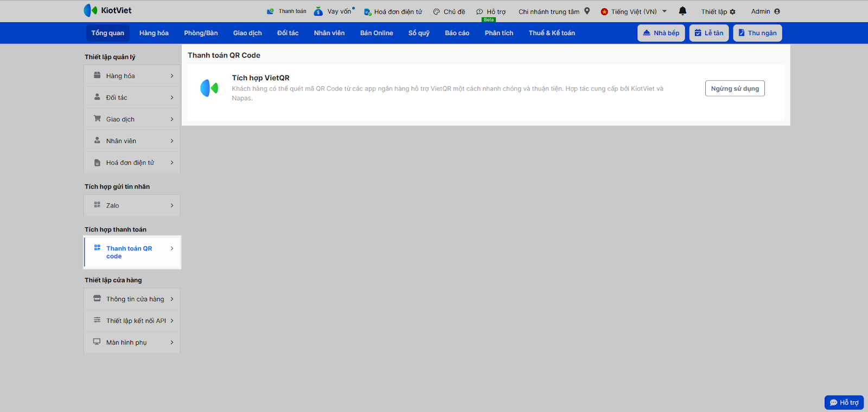This screenshot has height=412, width=868.
Task: Click the branch location pin icon
Action: (587, 11)
